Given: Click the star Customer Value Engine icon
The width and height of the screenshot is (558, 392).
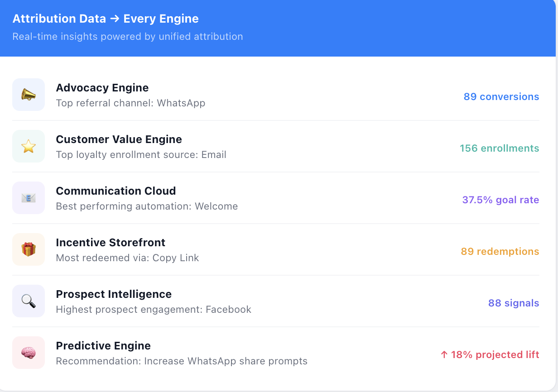Looking at the screenshot, I should tap(29, 146).
